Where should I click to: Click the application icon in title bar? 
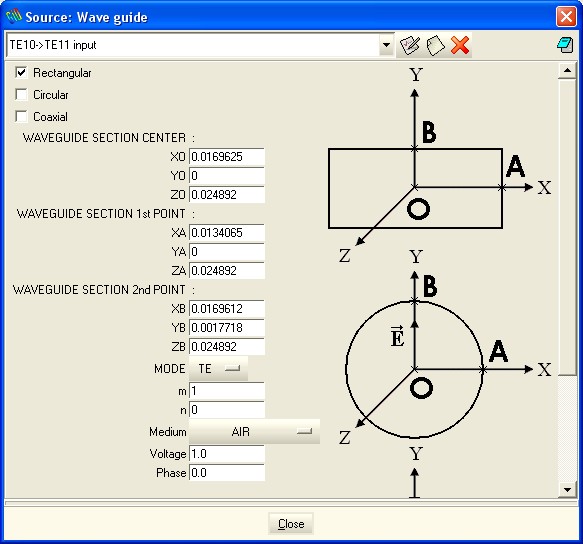[13, 16]
